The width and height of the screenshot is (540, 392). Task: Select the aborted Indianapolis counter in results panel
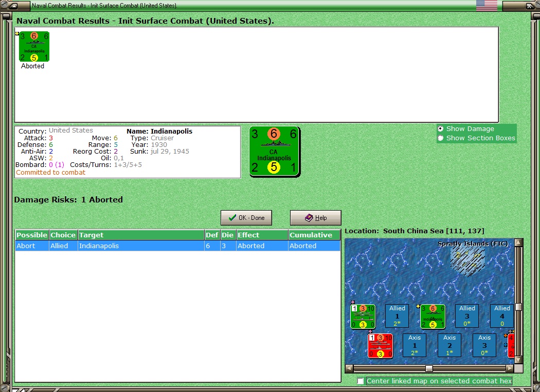[x=34, y=46]
